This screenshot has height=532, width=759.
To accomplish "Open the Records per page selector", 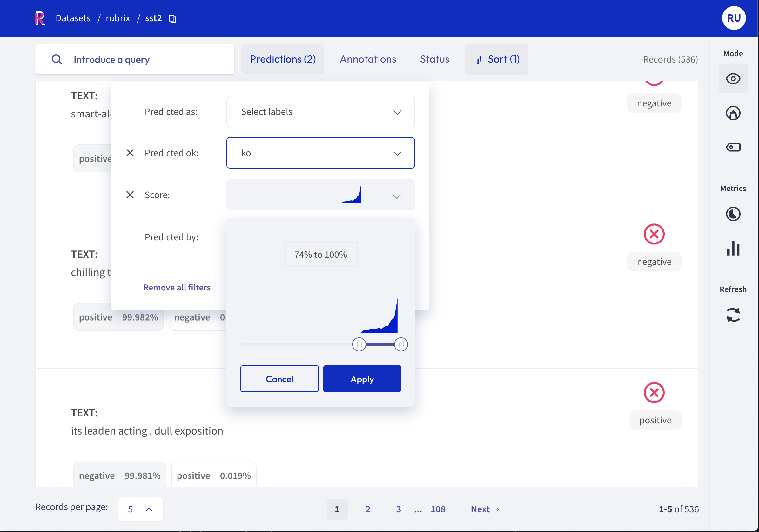I will 140,509.
